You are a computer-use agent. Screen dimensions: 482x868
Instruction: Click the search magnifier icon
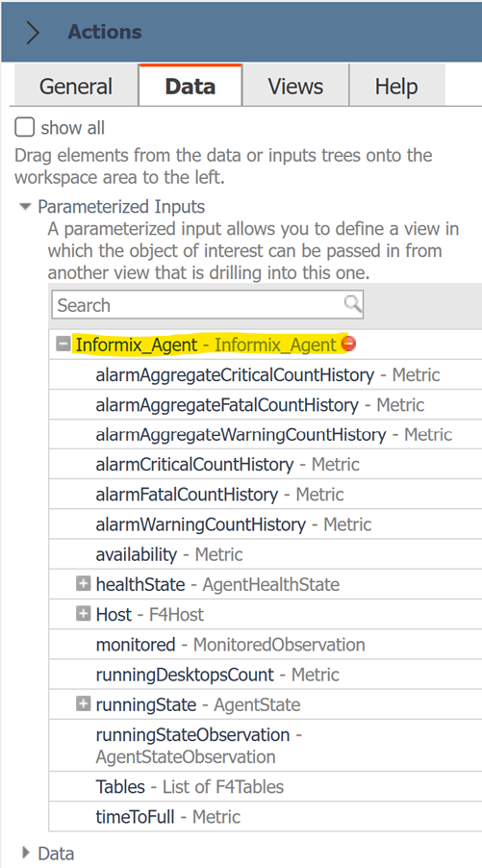[x=352, y=304]
